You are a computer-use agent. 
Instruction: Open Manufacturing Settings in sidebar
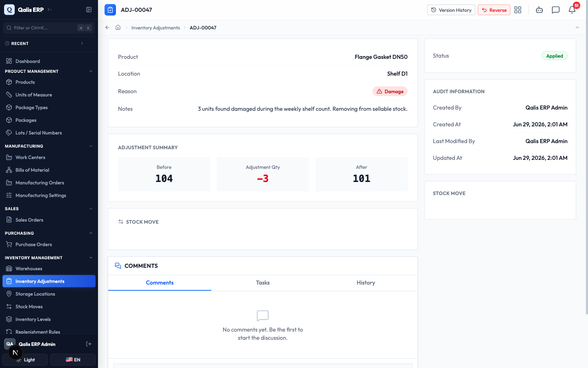(49, 195)
